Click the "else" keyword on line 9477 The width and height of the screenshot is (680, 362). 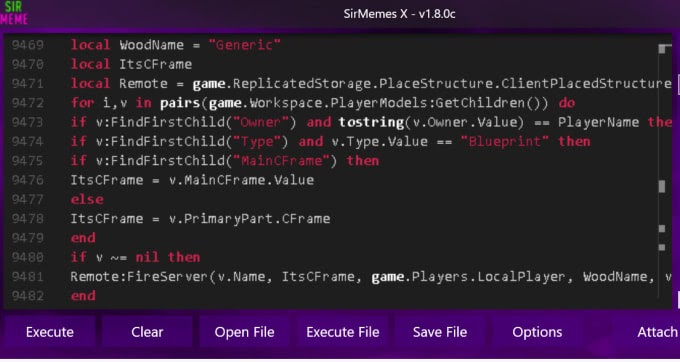(x=87, y=199)
